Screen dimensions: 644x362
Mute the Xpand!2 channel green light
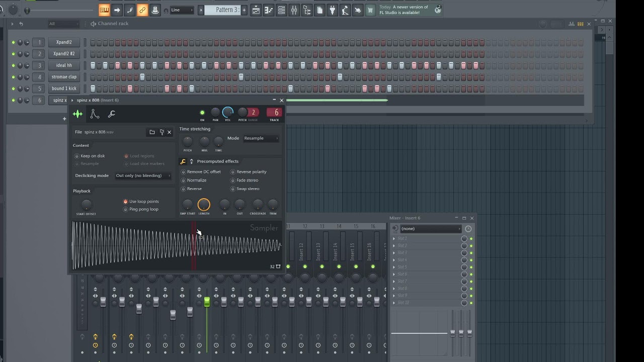point(13,42)
